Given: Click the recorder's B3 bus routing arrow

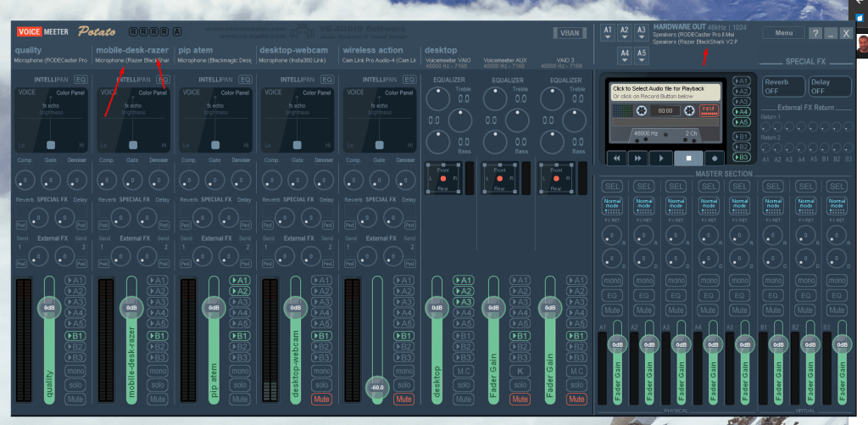Looking at the screenshot, I should point(742,157).
